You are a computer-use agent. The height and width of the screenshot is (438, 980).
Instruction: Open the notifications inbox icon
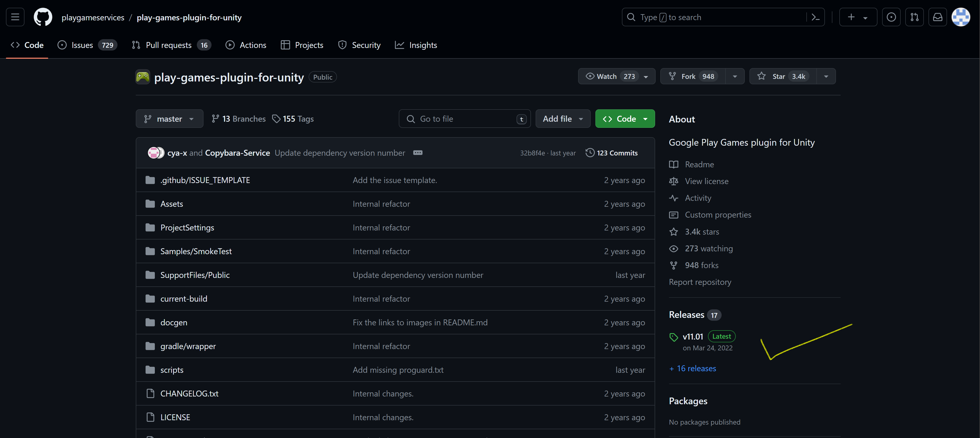(937, 17)
